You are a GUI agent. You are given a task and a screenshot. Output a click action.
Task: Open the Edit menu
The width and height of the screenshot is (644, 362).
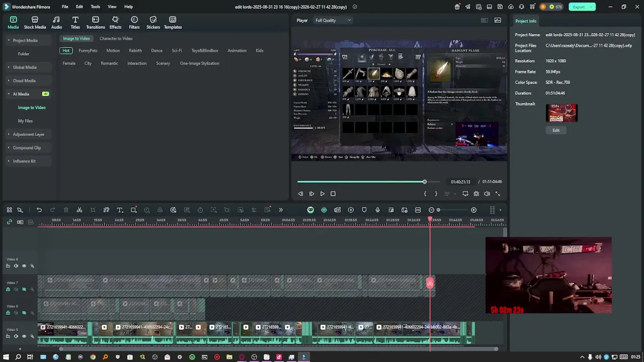click(79, 7)
